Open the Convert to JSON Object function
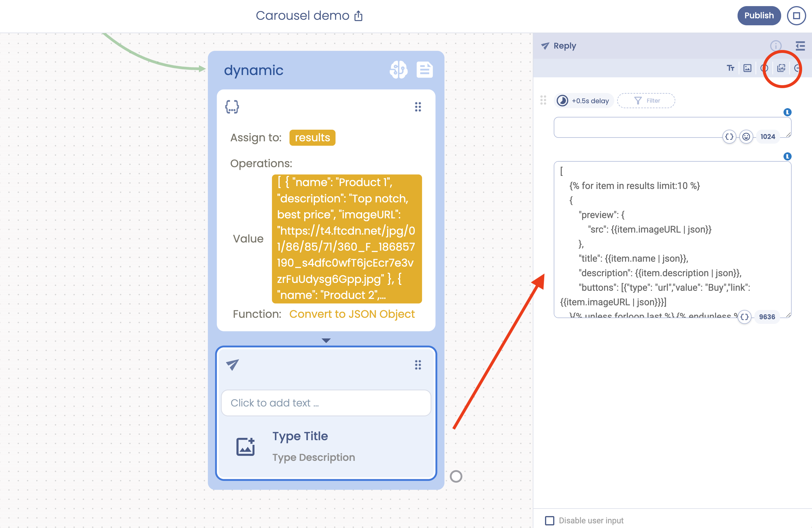Image resolution: width=812 pixels, height=528 pixels. [352, 314]
